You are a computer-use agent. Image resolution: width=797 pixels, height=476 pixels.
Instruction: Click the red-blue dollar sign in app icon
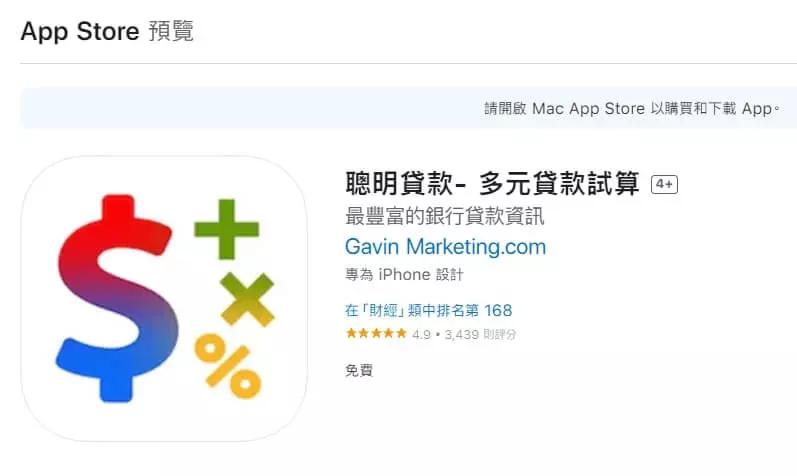(117, 298)
